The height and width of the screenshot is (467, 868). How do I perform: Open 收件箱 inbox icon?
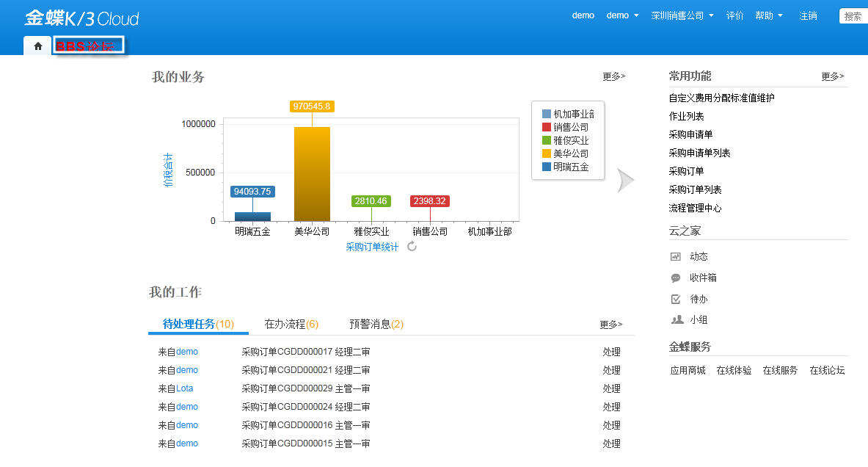[x=675, y=278]
